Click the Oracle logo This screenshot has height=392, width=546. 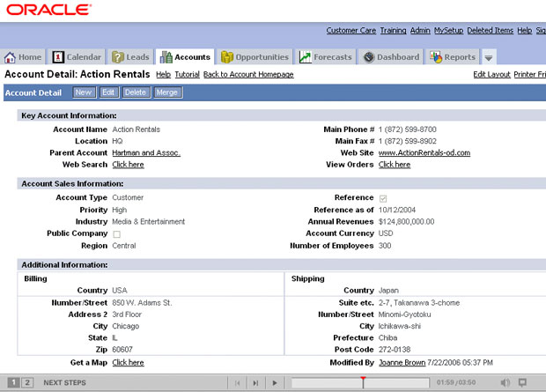pyautogui.click(x=49, y=10)
